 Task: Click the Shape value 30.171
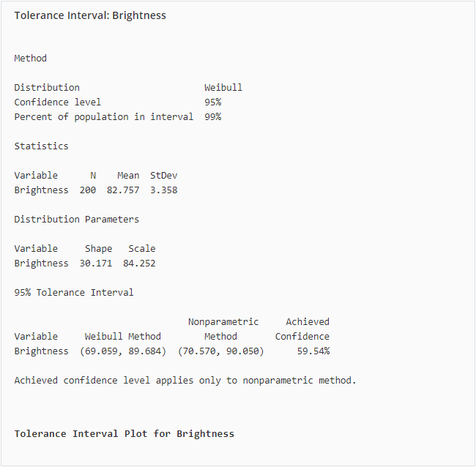(96, 264)
